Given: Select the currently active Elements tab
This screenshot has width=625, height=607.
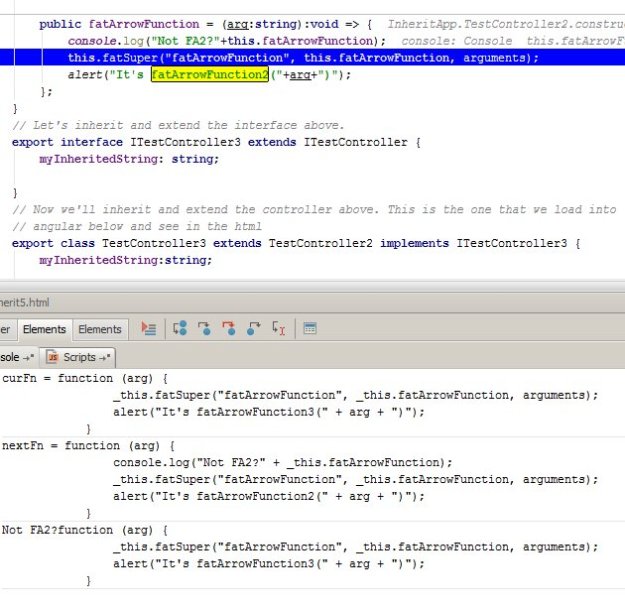Looking at the screenshot, I should click(x=44, y=329).
